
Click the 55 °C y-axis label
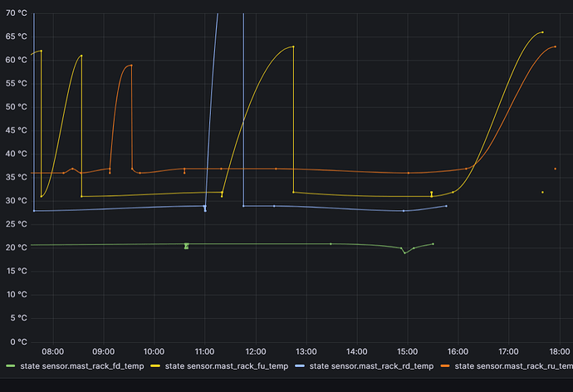16,84
